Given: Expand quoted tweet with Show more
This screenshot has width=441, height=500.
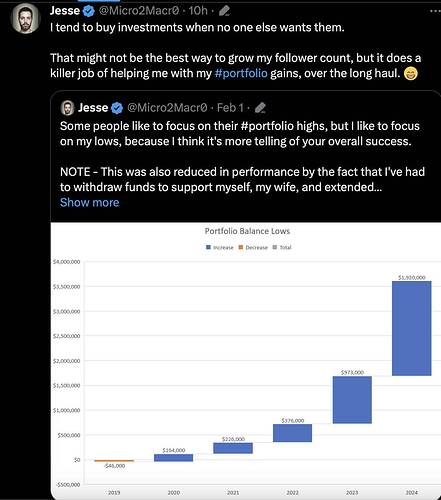Looking at the screenshot, I should pyautogui.click(x=89, y=203).
